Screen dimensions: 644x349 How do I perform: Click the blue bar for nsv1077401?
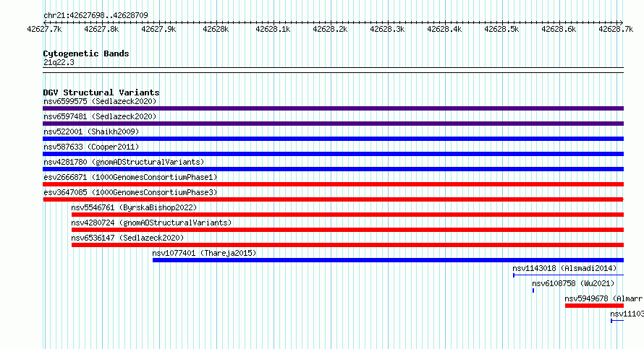(x=388, y=260)
